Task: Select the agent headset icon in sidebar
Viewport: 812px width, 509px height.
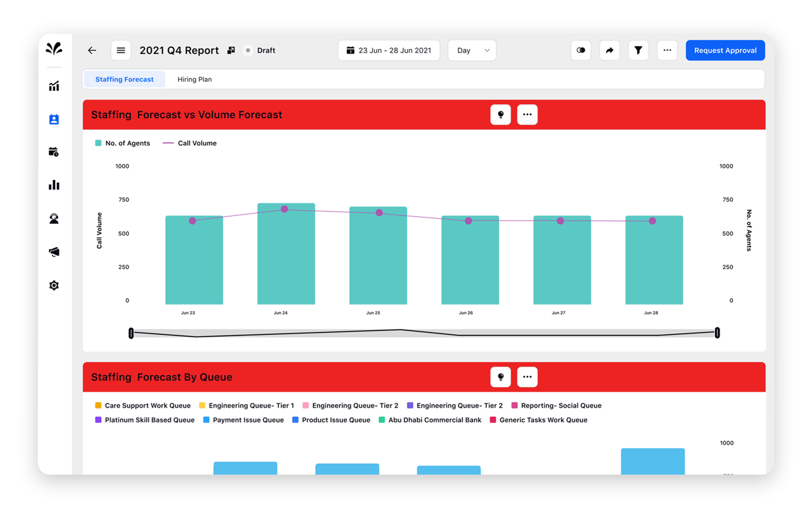Action: (54, 219)
